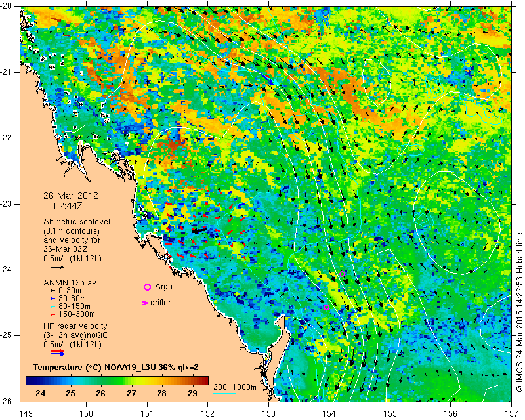Click the Temperature NOAA19_L3U colorbar title

[x=115, y=367]
